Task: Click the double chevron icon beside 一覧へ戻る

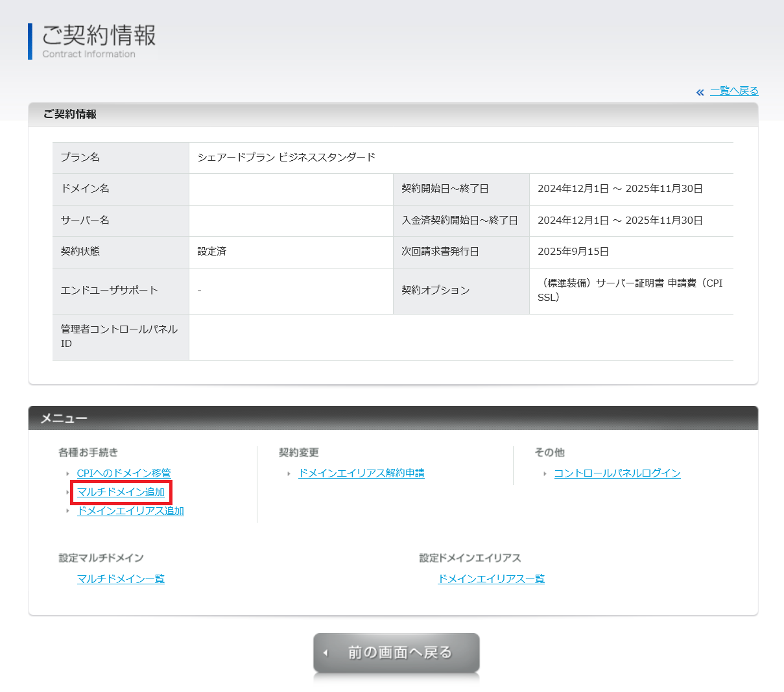Action: [700, 92]
